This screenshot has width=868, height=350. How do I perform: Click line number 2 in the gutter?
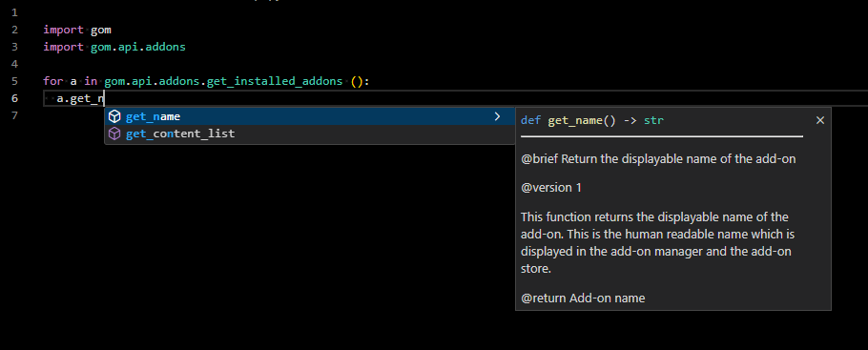(x=14, y=30)
